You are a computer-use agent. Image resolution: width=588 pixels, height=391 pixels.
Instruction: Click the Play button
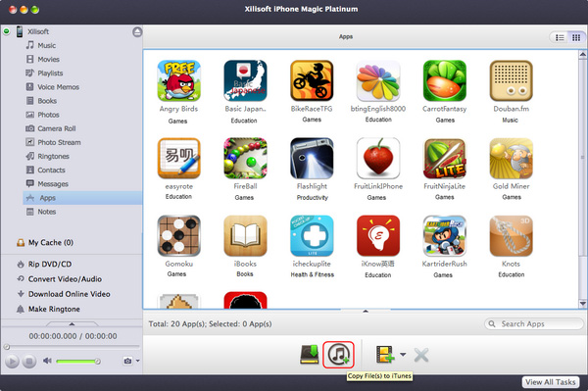(x=12, y=362)
